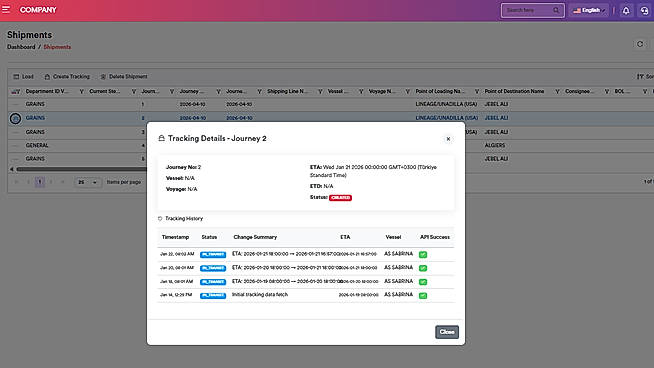This screenshot has height=368, width=654.
Task: Click API success check for Jan 20 row
Action: (x=423, y=268)
